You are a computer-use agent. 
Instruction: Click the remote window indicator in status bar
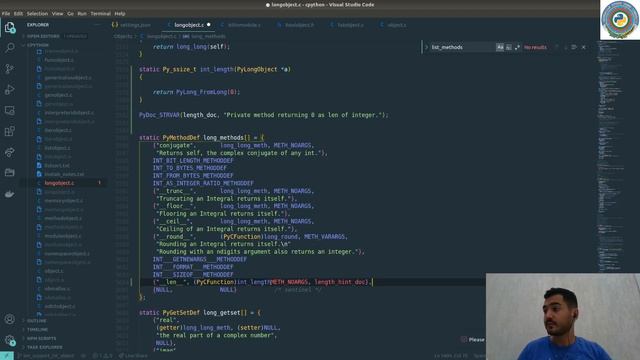(7, 356)
